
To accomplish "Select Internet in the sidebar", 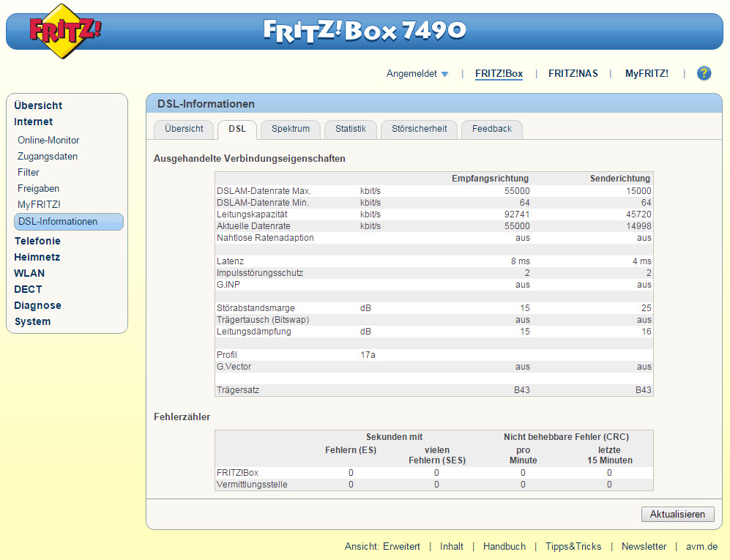I will point(33,122).
